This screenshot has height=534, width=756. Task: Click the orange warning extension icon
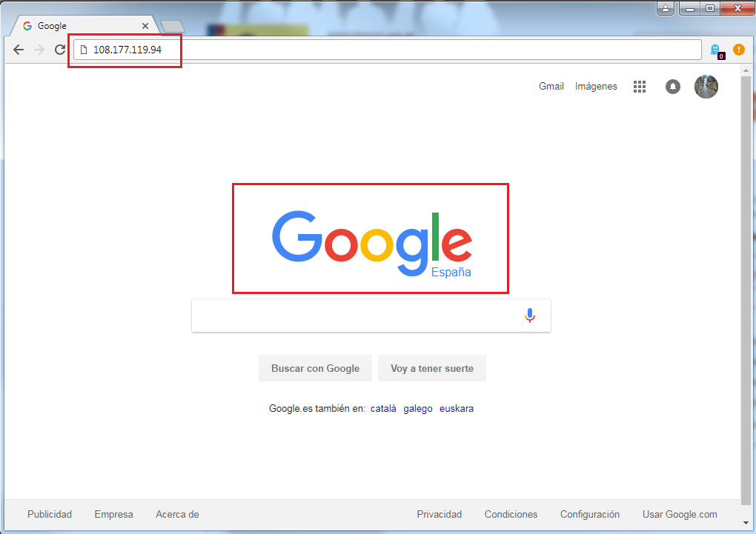tap(739, 49)
